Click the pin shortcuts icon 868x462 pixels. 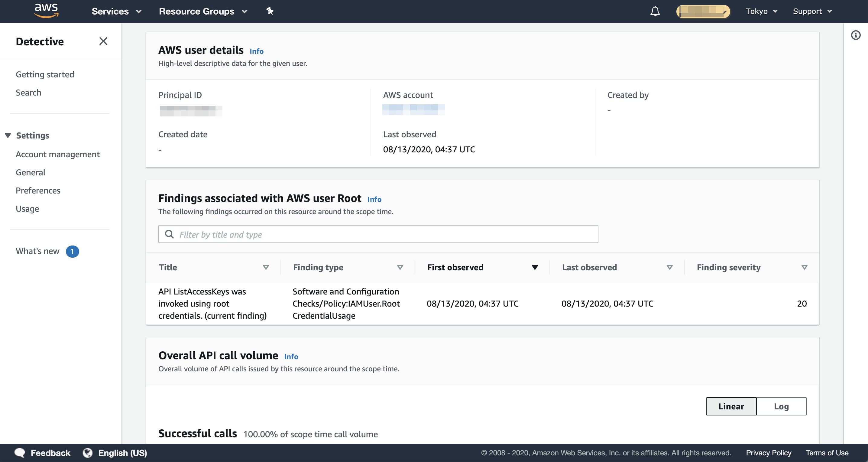coord(270,11)
